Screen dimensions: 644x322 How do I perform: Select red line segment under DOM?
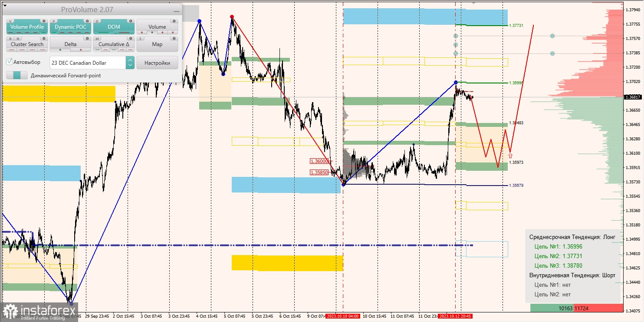[x=124, y=33]
